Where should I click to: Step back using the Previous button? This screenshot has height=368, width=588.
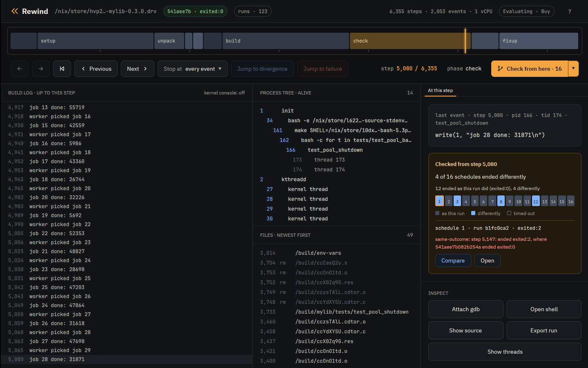coord(96,69)
